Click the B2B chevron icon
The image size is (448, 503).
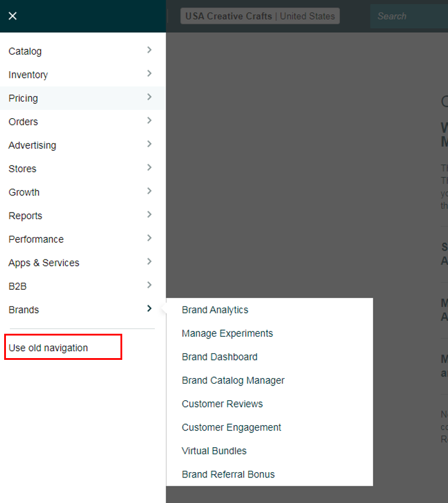tap(150, 285)
